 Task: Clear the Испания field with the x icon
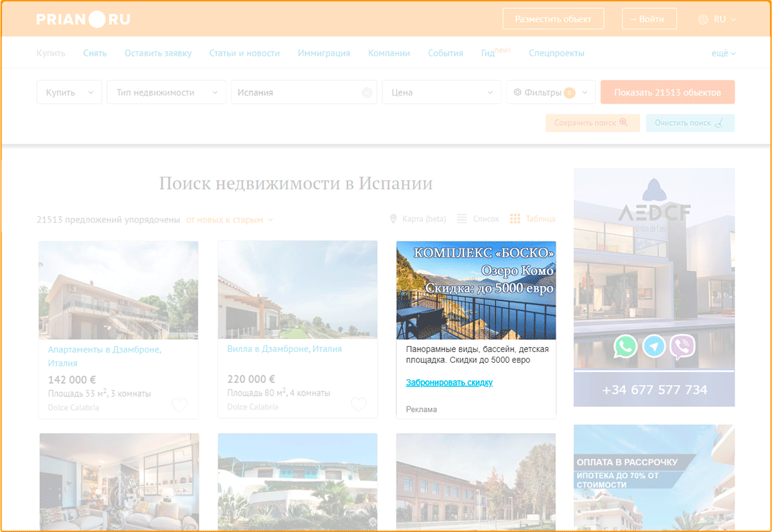tap(367, 93)
